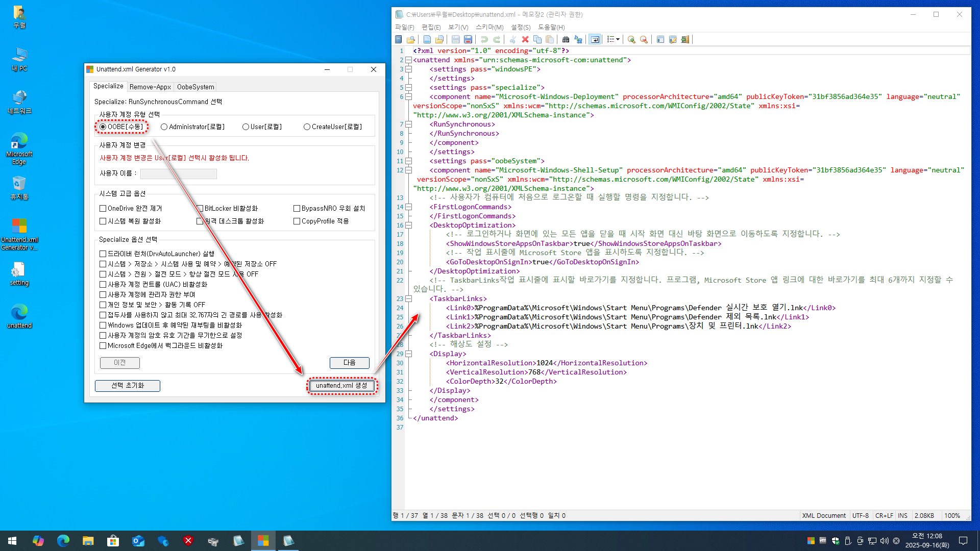Viewport: 980px width, 551px height.
Task: Collapse the Display element fold marker
Action: coord(408,354)
